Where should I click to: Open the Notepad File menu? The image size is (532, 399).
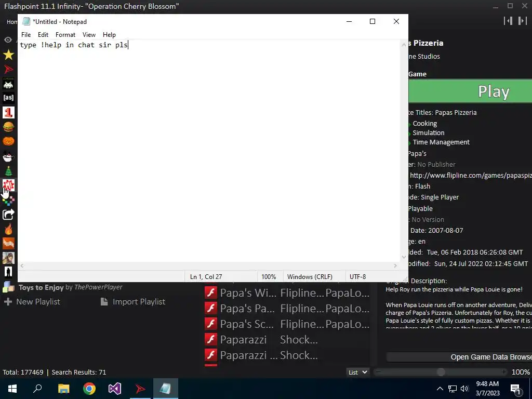click(x=26, y=35)
